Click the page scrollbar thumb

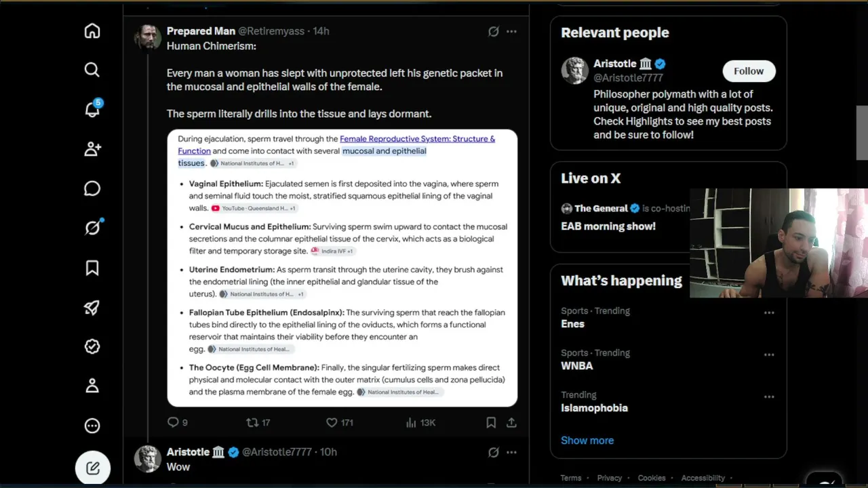point(862,133)
